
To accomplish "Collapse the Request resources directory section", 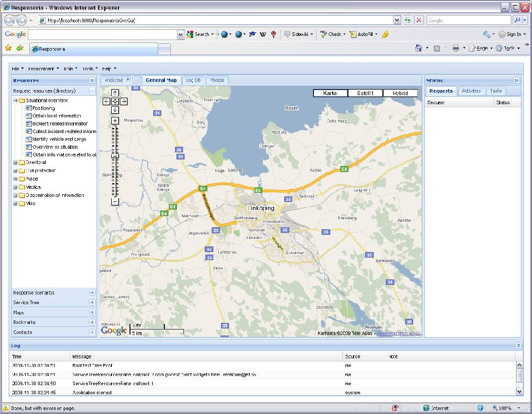I will pyautogui.click(x=92, y=91).
